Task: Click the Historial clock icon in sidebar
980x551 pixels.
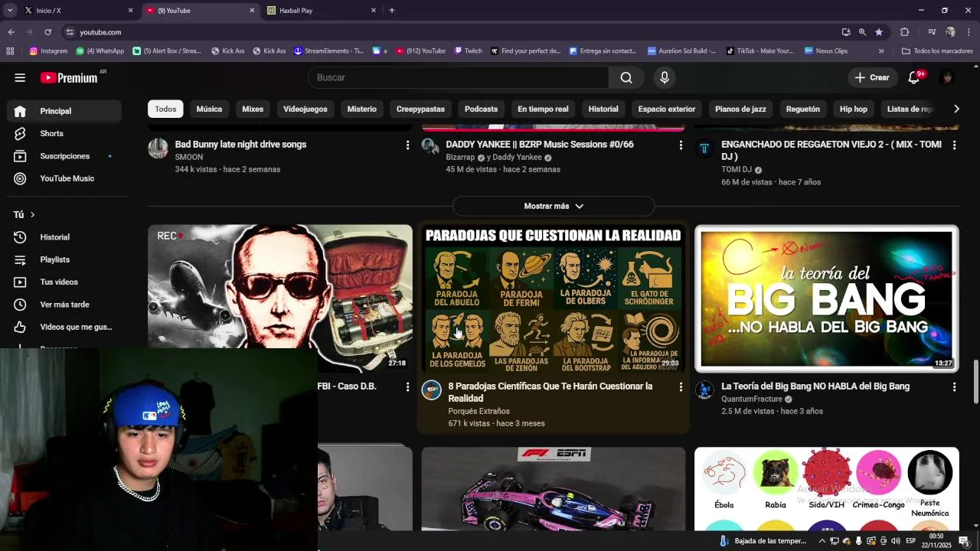Action: pos(21,237)
